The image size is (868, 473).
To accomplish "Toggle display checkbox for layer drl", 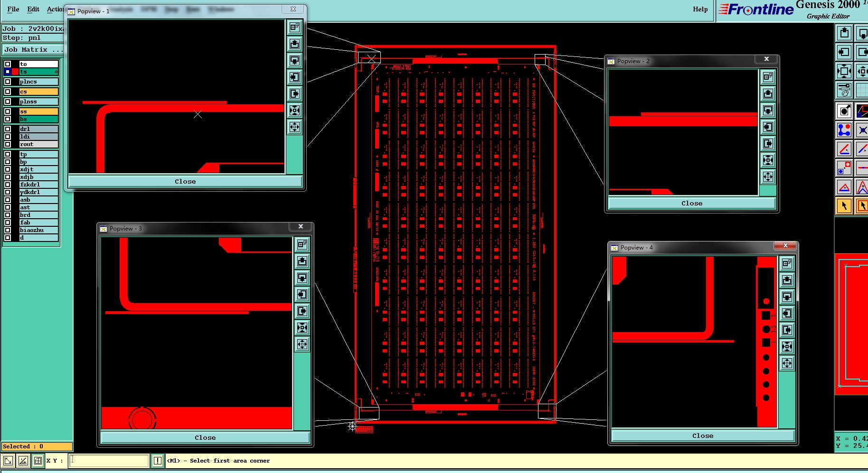I will (x=8, y=129).
